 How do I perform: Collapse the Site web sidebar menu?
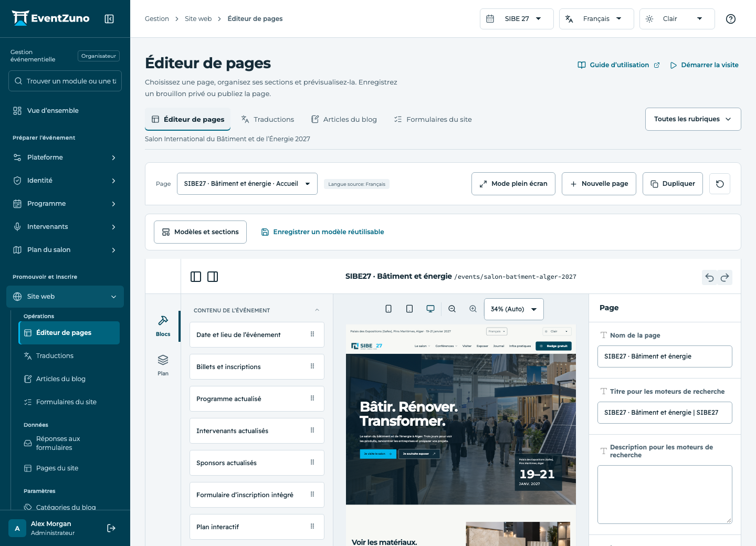(65, 297)
